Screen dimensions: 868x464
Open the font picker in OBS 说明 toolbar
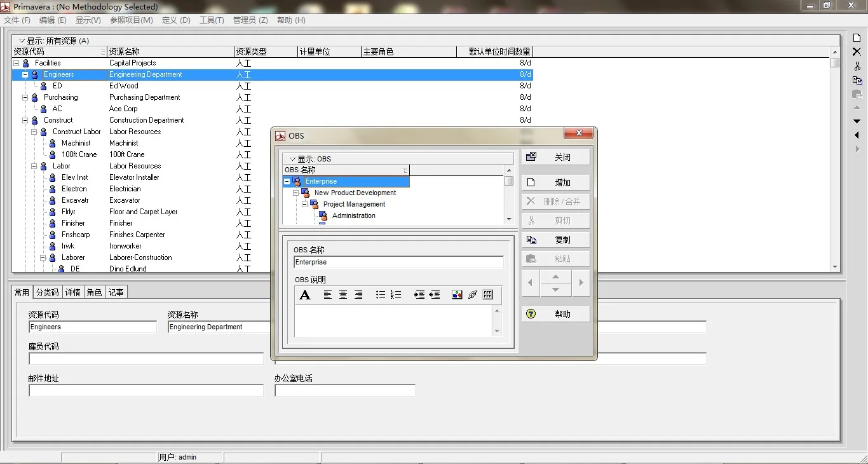(x=305, y=295)
